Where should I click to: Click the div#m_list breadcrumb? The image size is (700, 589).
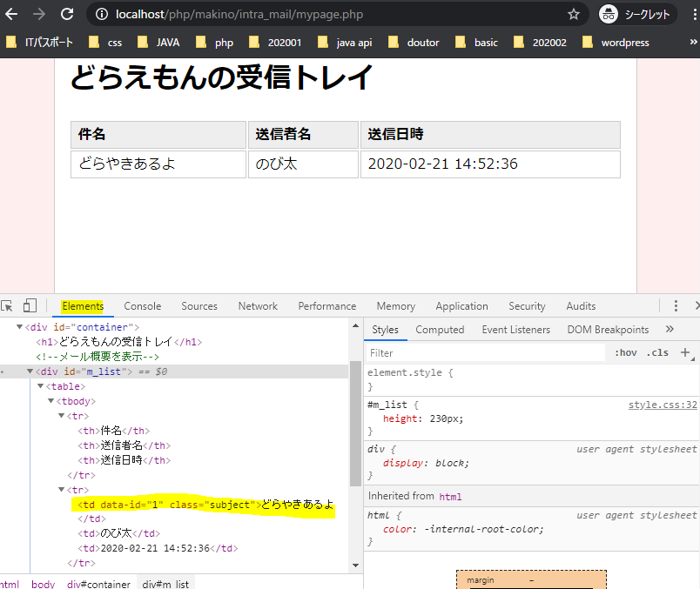point(165,584)
